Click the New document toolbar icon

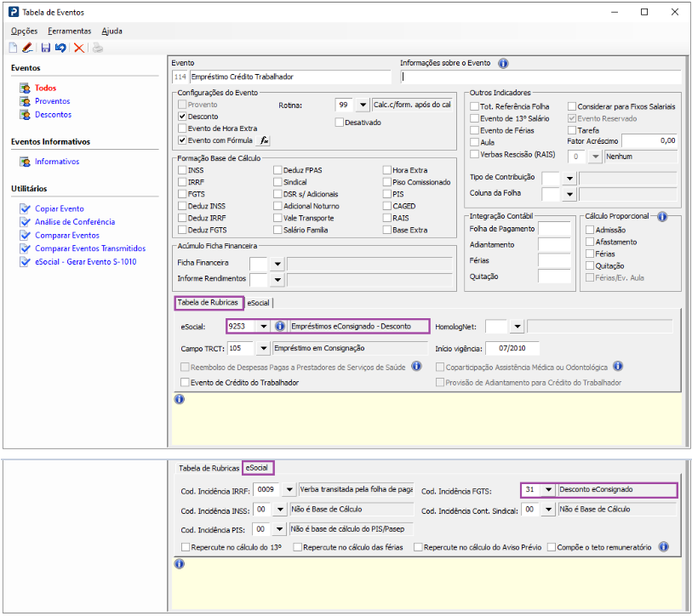[14, 48]
